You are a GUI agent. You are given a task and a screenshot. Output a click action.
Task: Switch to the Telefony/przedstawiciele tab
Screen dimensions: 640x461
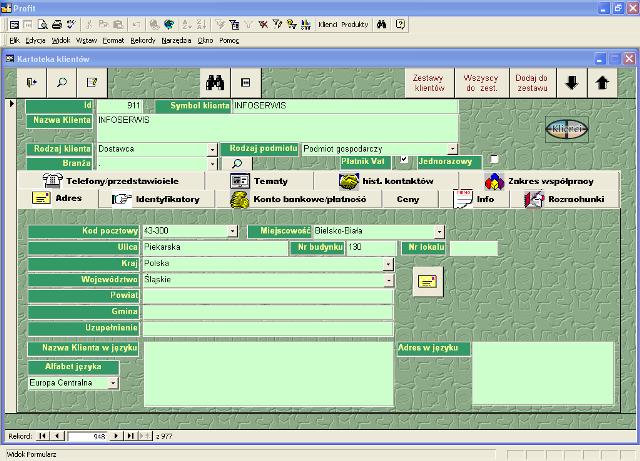[x=111, y=181]
